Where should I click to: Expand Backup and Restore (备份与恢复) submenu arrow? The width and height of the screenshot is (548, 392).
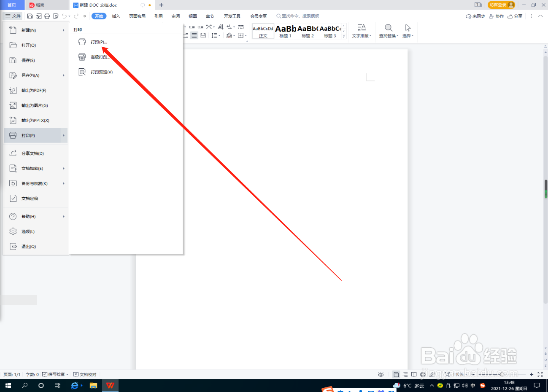(64, 183)
